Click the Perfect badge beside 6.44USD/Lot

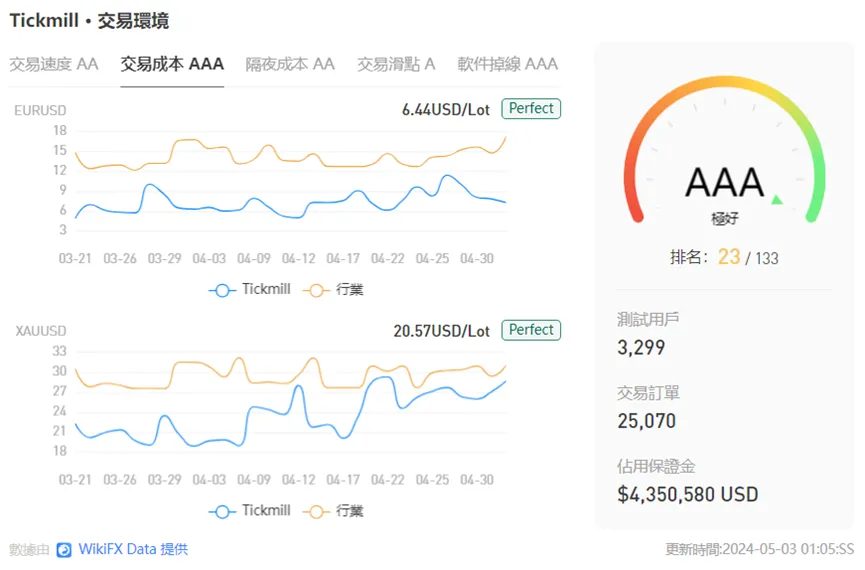(x=531, y=108)
